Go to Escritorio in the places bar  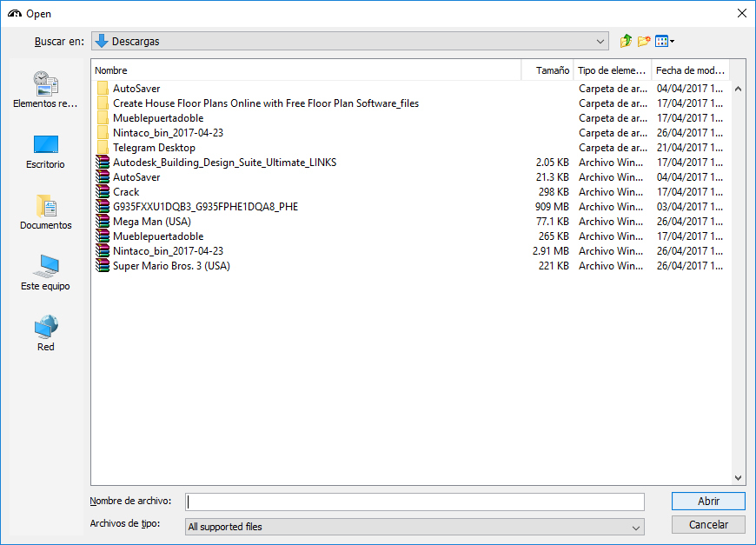pyautogui.click(x=45, y=151)
